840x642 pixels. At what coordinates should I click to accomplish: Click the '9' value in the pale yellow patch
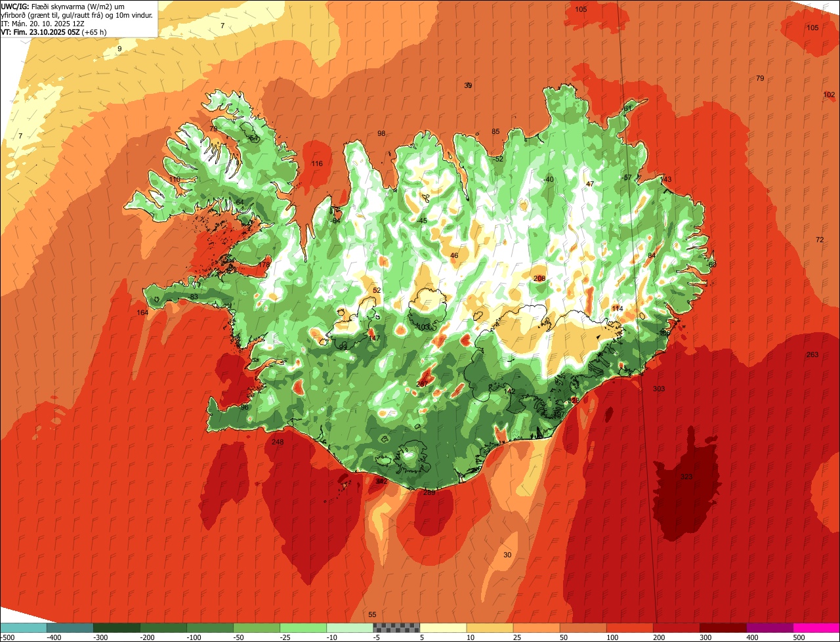(119, 49)
